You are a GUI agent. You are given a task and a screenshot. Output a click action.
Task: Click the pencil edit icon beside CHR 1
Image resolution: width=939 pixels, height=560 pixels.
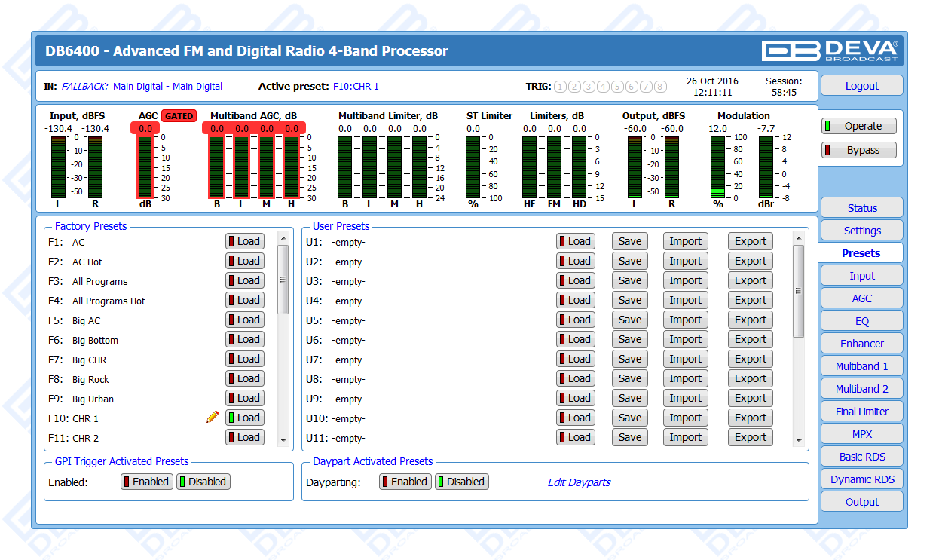[x=213, y=417]
